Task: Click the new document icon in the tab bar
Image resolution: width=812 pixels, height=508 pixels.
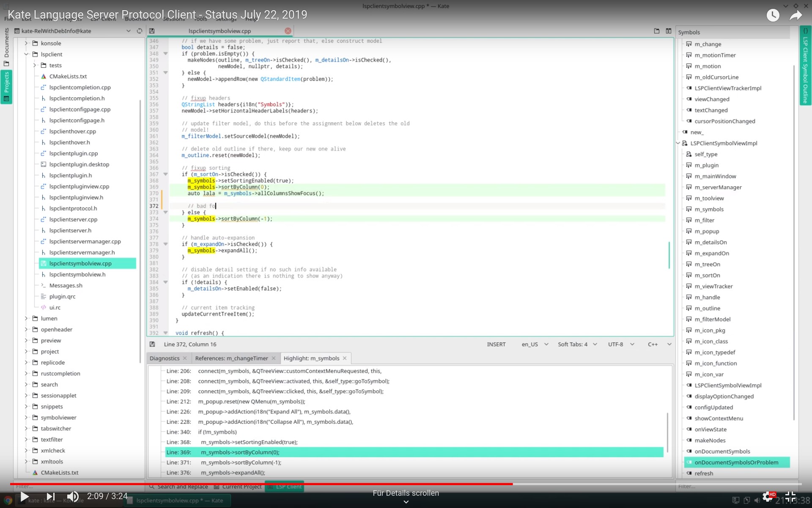Action: (x=657, y=31)
